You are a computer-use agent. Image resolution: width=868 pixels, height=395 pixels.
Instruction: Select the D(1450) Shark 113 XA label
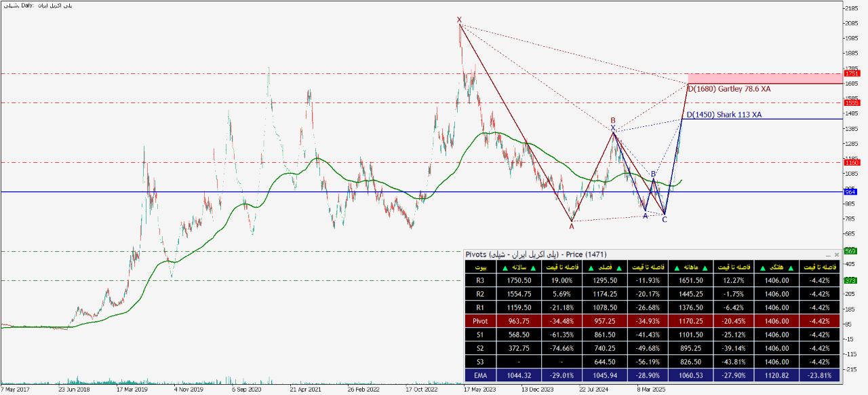[724, 115]
